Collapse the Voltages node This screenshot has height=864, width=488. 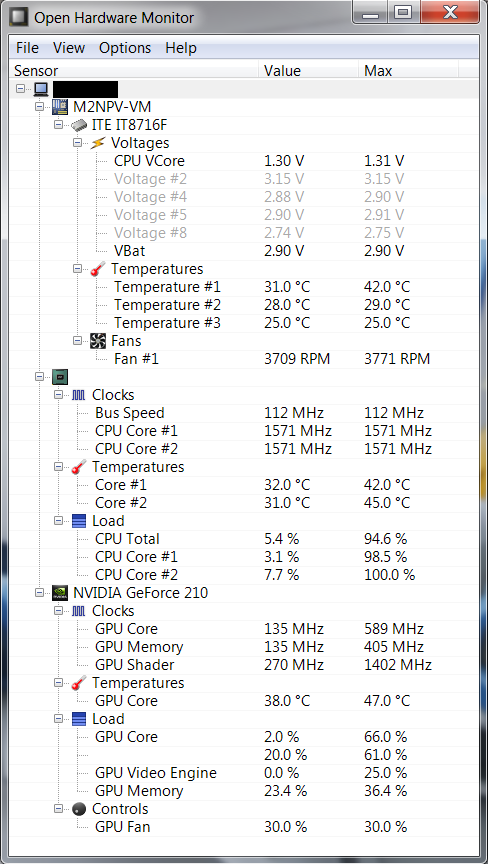pyautogui.click(x=78, y=143)
